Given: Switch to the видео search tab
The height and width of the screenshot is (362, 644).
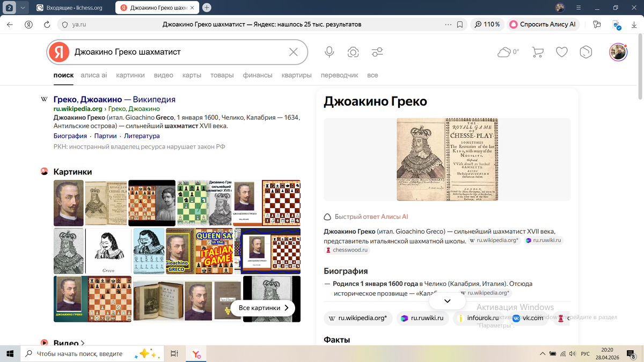Looking at the screenshot, I should point(164,75).
